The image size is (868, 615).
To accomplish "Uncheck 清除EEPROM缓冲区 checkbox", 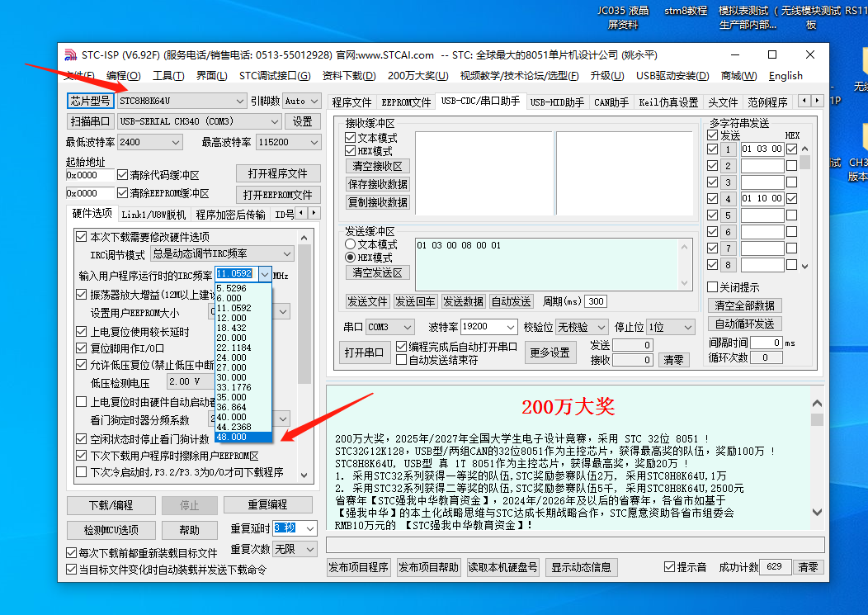I will point(122,193).
